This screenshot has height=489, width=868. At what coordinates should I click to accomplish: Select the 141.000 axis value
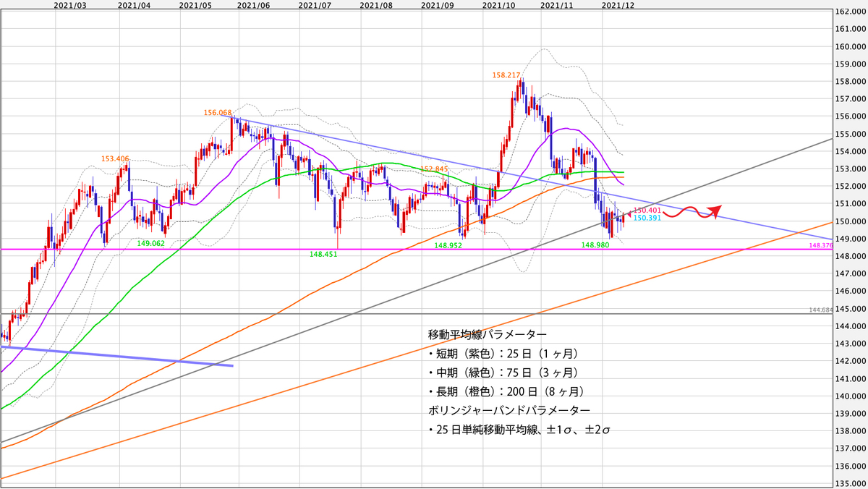(851, 379)
